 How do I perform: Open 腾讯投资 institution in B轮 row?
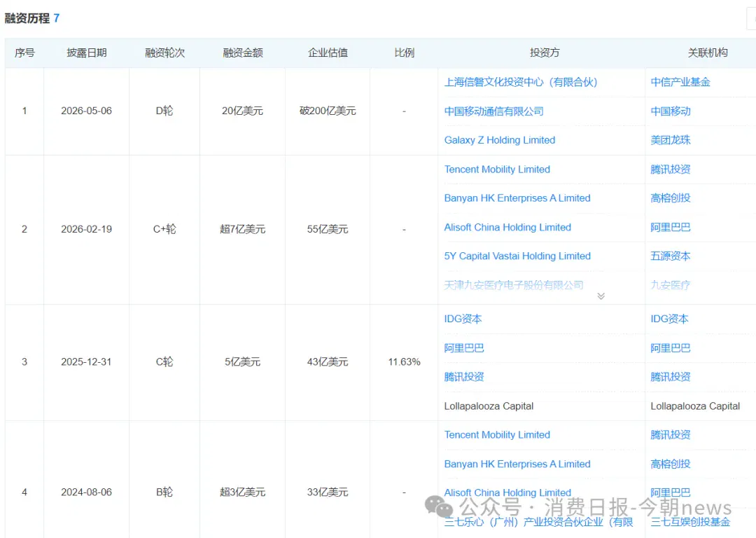point(670,435)
